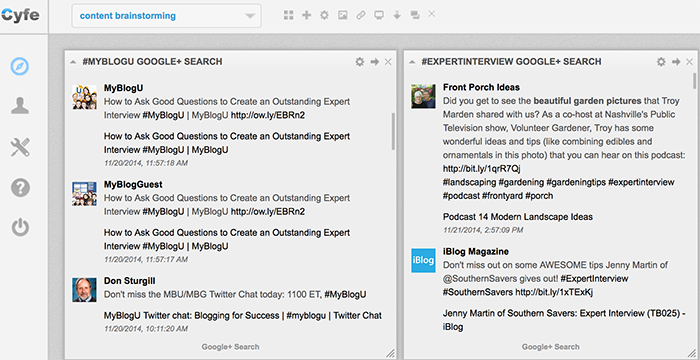Click the compass dashboards icon in sidebar
Viewport: 700px width, 360px height.
point(20,67)
